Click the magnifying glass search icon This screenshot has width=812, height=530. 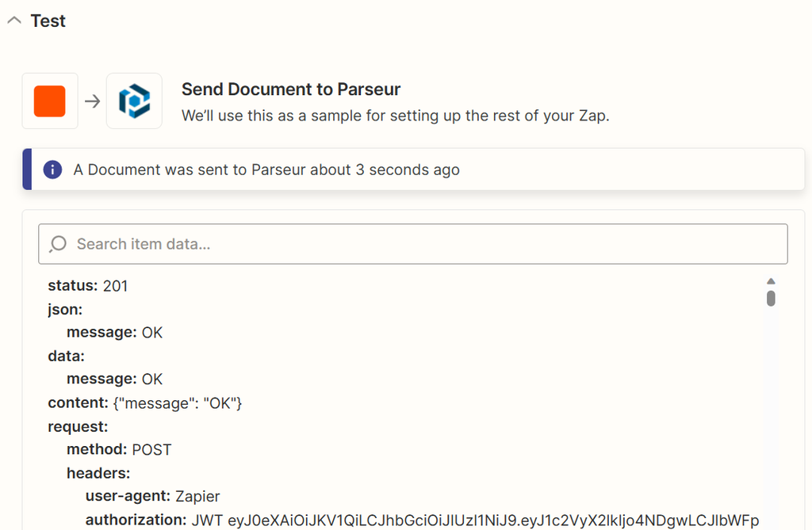tap(57, 244)
